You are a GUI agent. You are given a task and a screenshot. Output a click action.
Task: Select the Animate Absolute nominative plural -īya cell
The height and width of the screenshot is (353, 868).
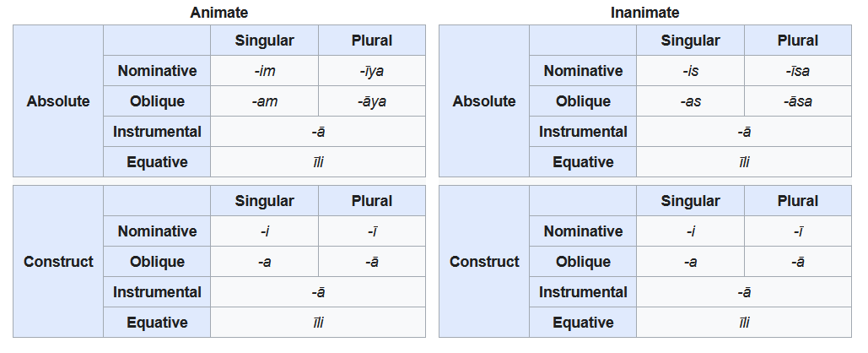(x=372, y=71)
